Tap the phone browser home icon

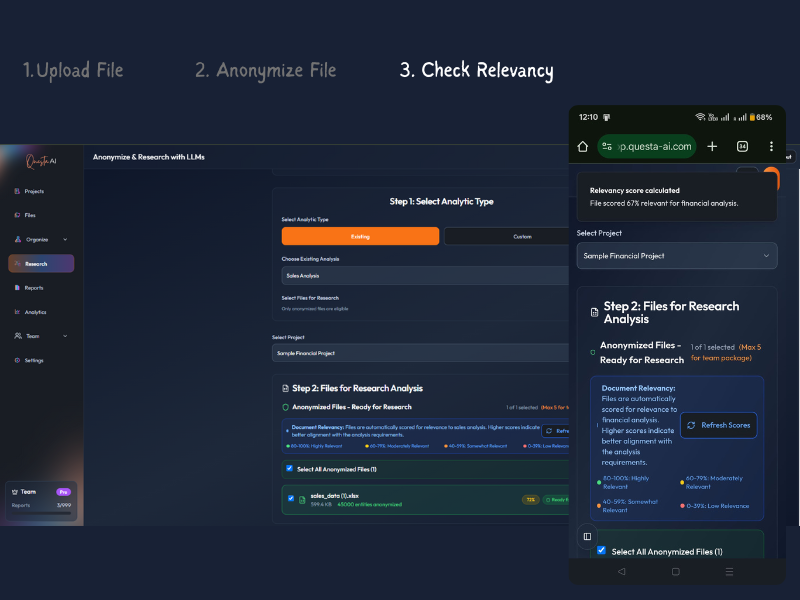click(583, 146)
